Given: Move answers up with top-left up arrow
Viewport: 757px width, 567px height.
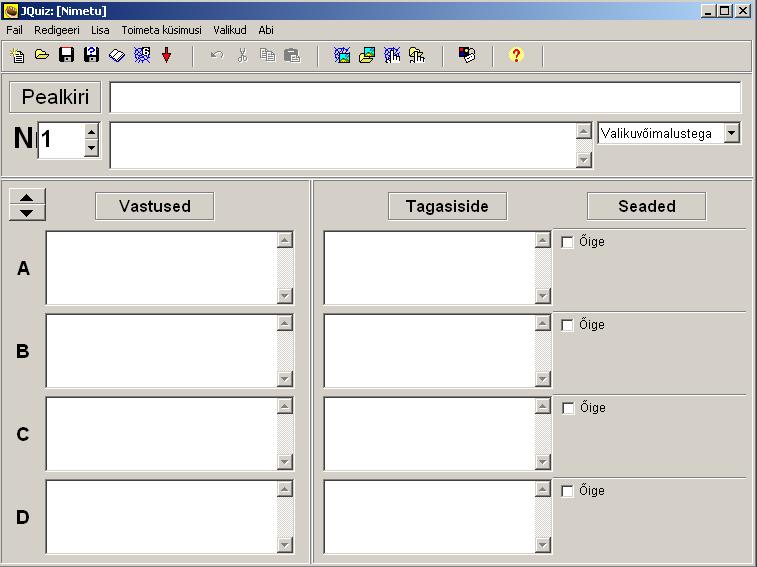Looking at the screenshot, I should pos(27,197).
